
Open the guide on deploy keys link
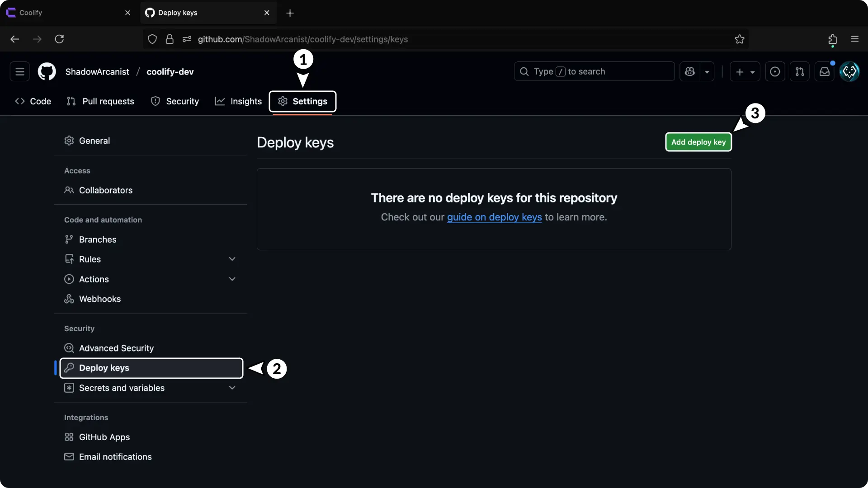(494, 217)
